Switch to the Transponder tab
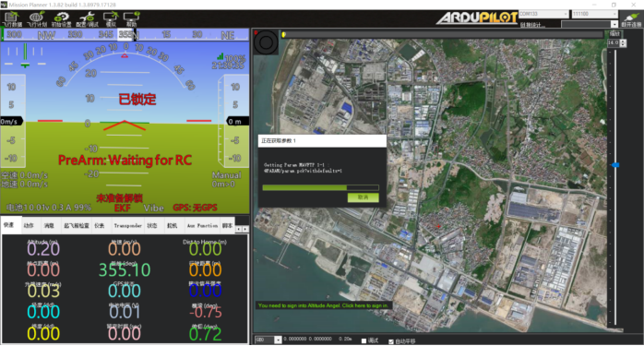Image resolution: width=644 pixels, height=346 pixels. pyautogui.click(x=127, y=226)
